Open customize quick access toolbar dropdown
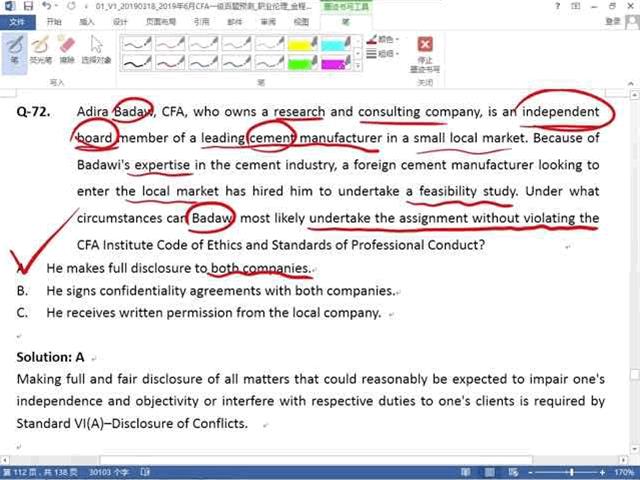Image resolution: width=640 pixels, height=480 pixels. (x=86, y=7)
